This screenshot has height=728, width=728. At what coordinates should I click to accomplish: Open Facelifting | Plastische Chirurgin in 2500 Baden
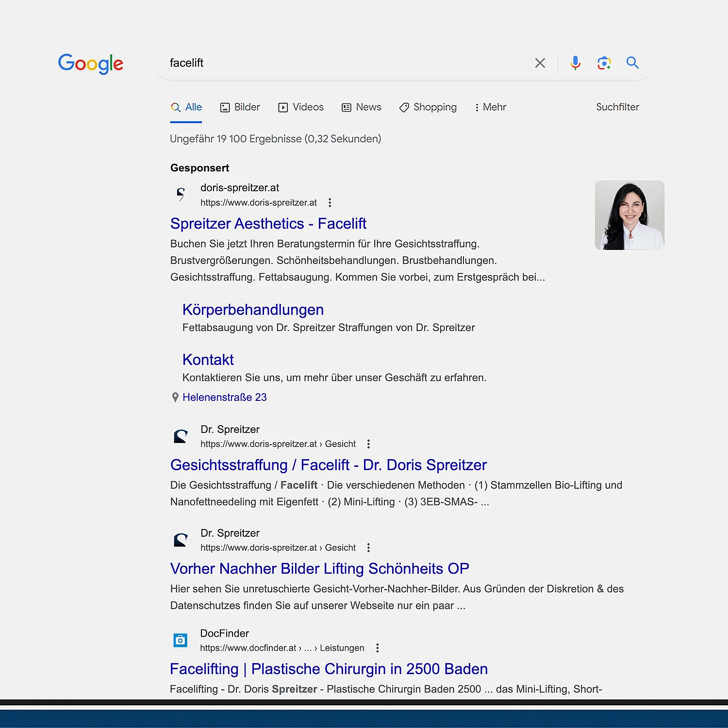[329, 669]
